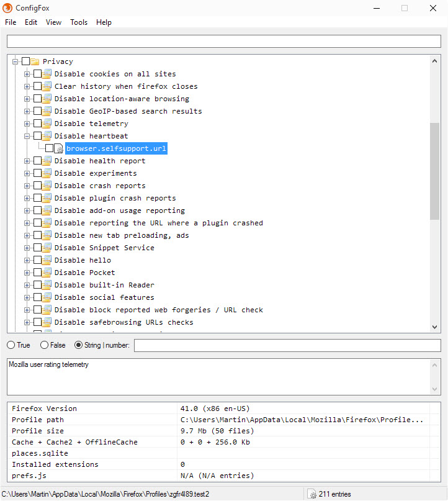Screen dimensions: 448x501
Task: Click the icon beside Disable Pocket
Action: pyautogui.click(x=47, y=273)
